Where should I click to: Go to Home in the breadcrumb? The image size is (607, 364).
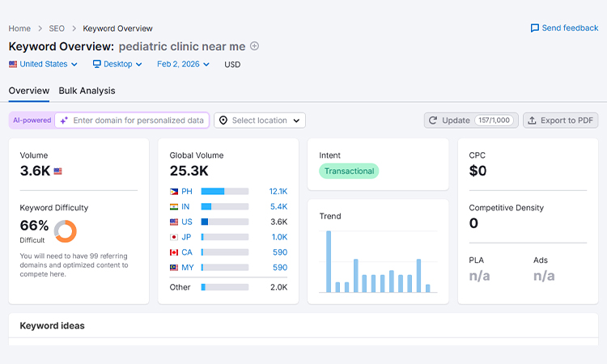19,28
